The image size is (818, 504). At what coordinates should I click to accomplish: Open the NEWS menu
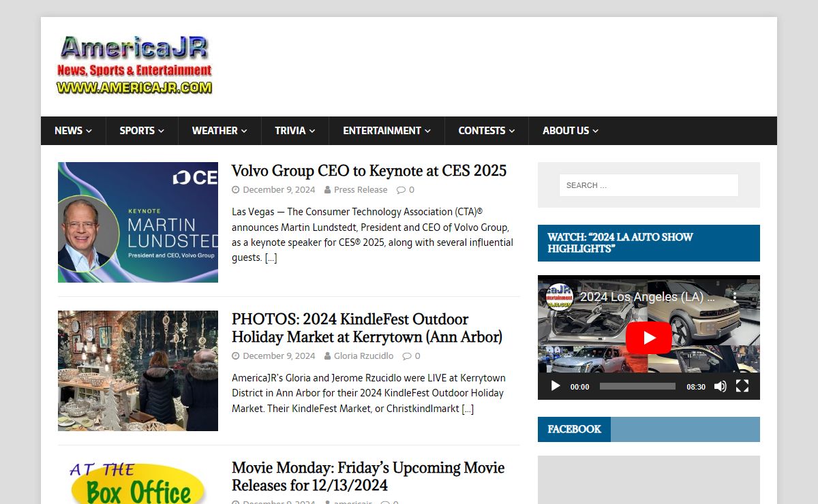click(73, 131)
